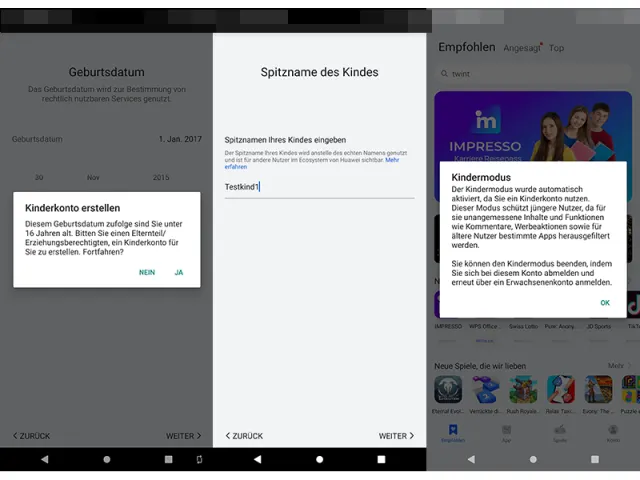
Task: Select year 2015 in date picker
Action: coord(161,178)
